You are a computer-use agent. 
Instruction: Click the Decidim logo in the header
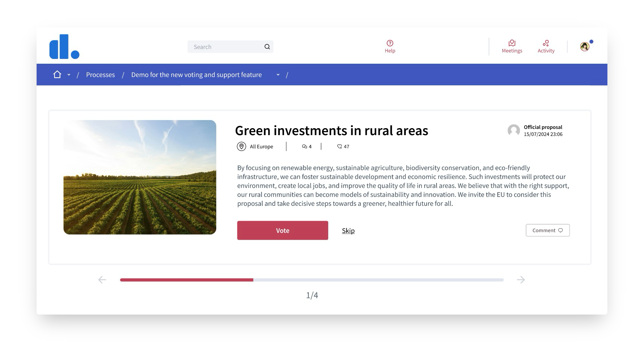pyautogui.click(x=64, y=47)
